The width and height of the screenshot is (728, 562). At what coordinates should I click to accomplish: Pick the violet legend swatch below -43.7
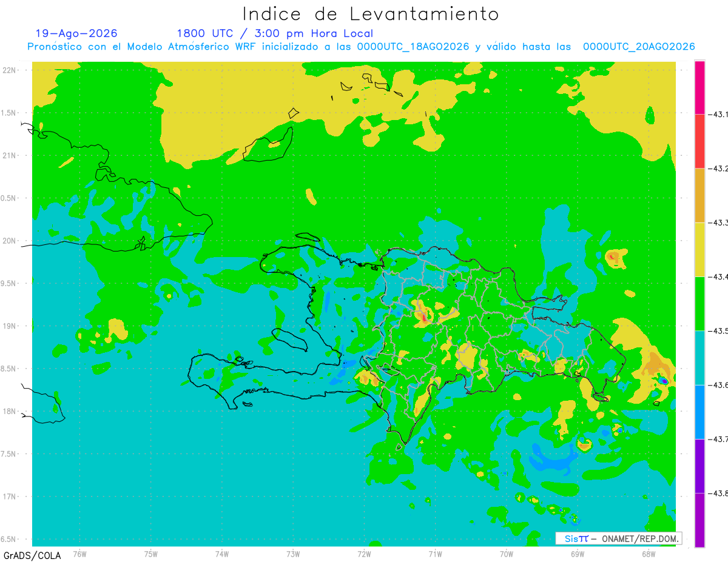coord(699,466)
